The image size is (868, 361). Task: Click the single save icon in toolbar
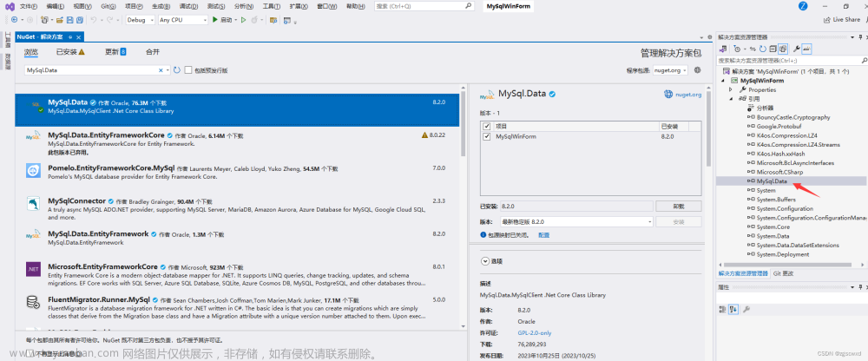(69, 19)
